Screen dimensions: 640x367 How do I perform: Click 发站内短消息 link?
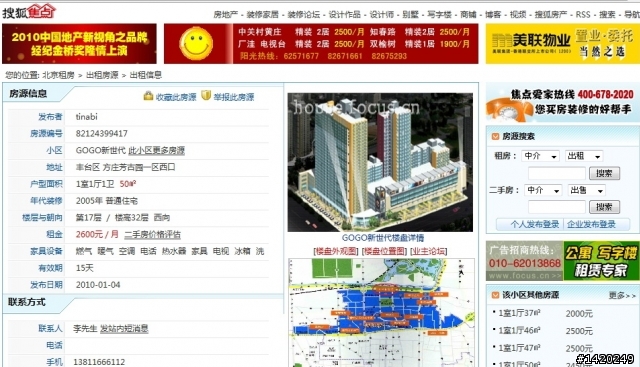click(124, 328)
